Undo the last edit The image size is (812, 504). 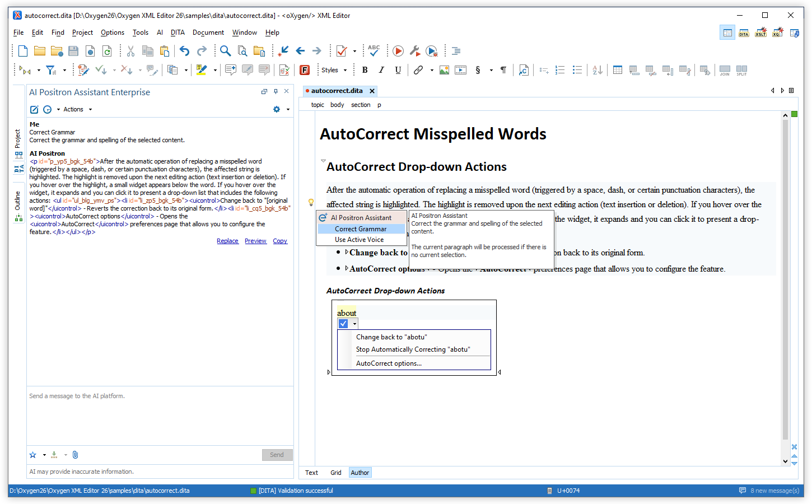pos(185,51)
